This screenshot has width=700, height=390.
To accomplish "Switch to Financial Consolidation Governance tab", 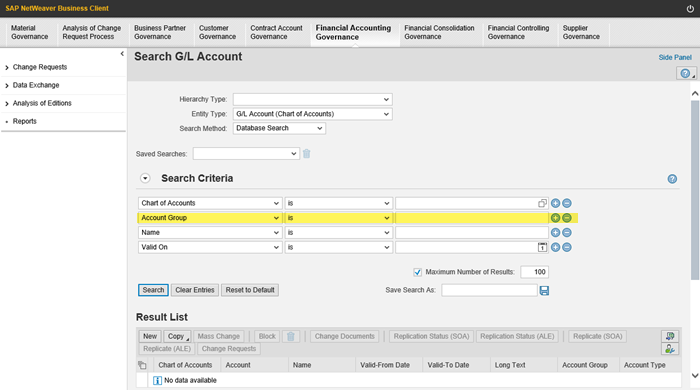I will pos(439,33).
